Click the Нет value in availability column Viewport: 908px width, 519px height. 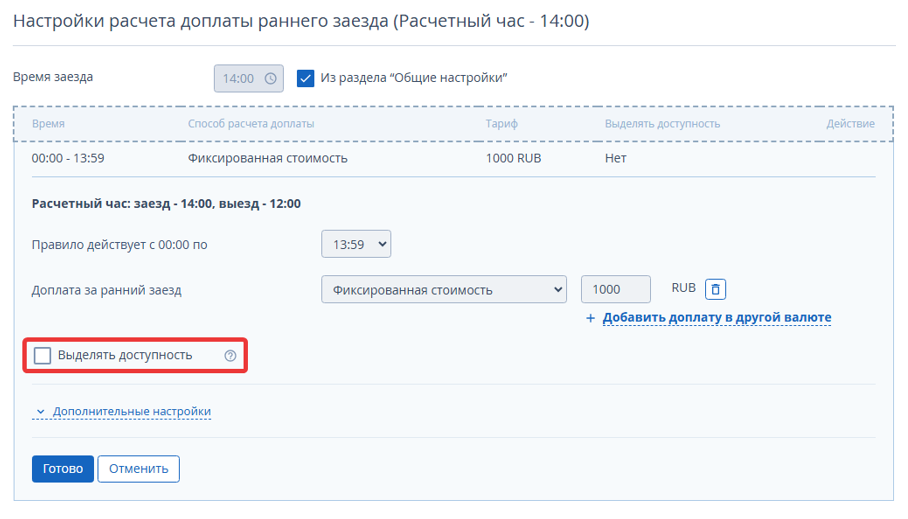coord(616,158)
